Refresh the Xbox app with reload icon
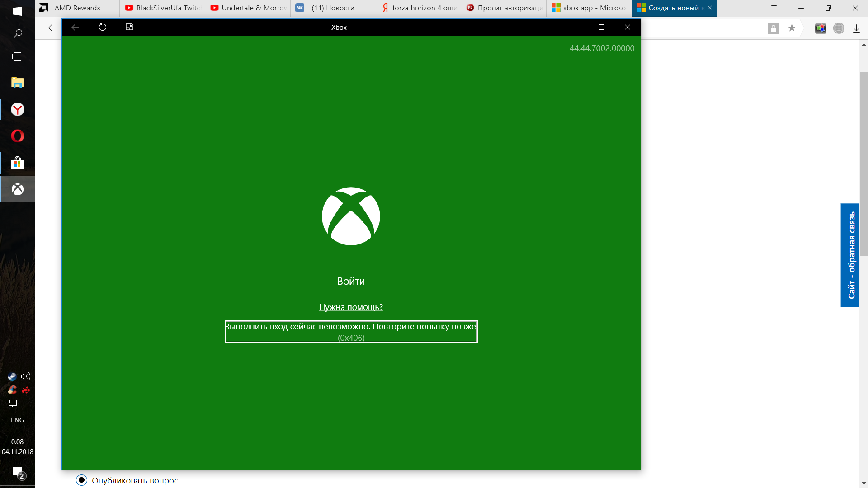The width and height of the screenshot is (868, 488). (103, 27)
